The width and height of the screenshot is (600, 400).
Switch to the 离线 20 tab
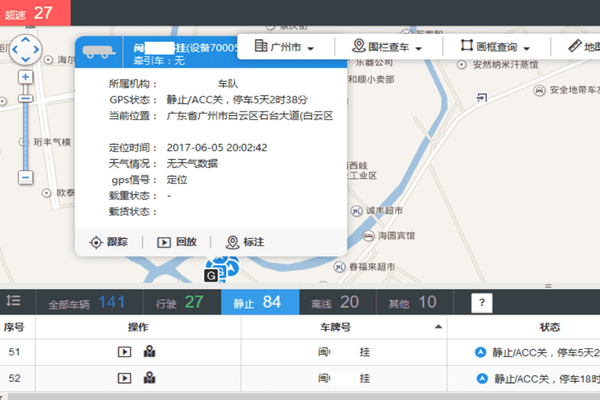tap(335, 302)
